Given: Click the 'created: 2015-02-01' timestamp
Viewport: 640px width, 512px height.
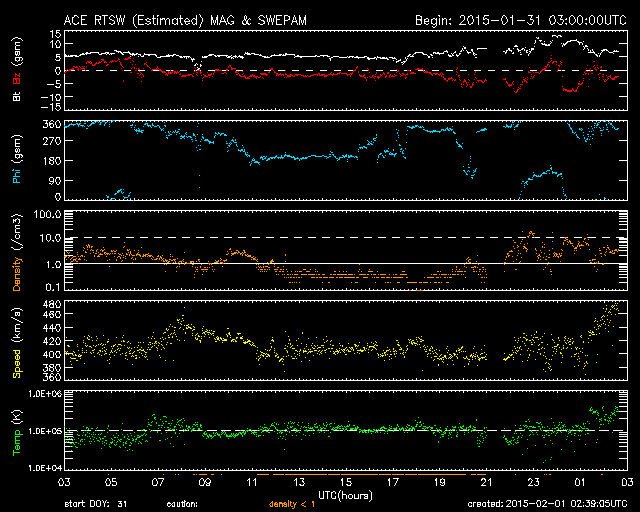Looking at the screenshot, I should tap(546, 505).
